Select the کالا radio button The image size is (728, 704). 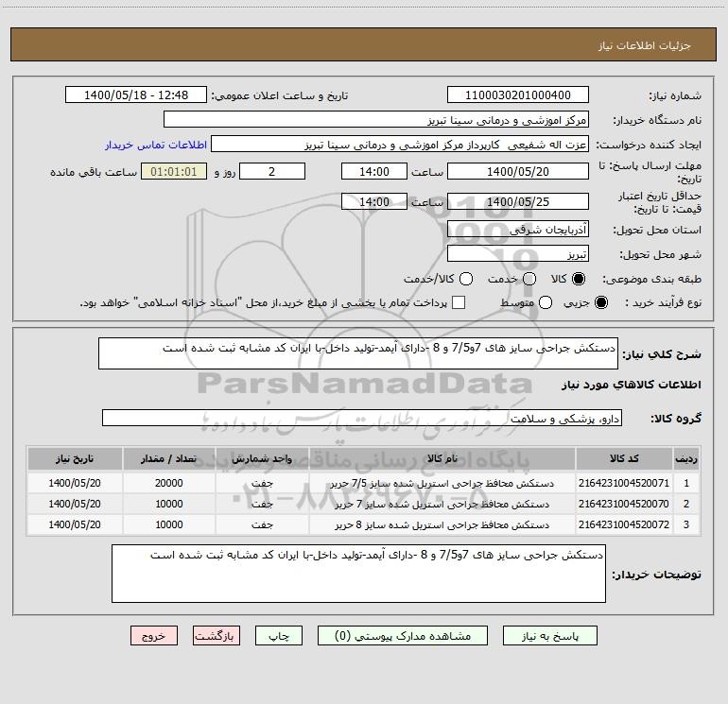pyautogui.click(x=579, y=279)
